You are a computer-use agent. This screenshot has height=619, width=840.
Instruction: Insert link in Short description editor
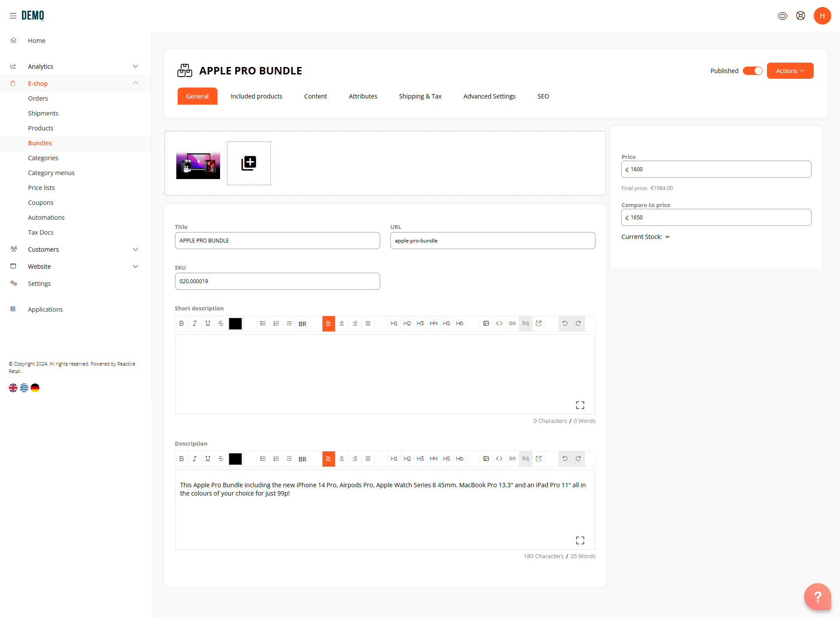point(512,324)
